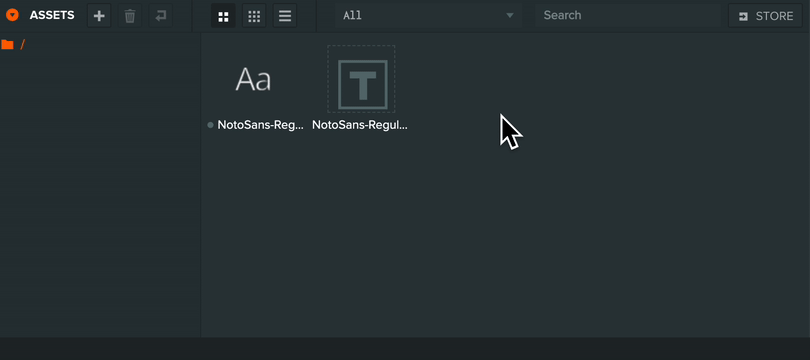Switch to small grid view
The width and height of the screenshot is (810, 360).
click(254, 16)
